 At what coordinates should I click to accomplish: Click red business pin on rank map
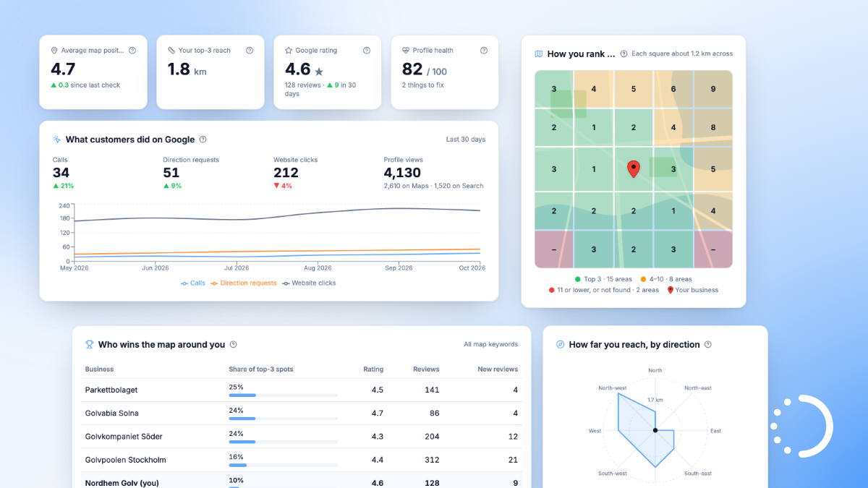click(633, 169)
